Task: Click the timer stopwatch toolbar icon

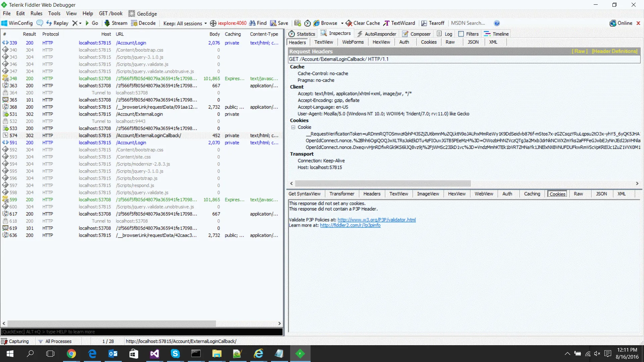Action: 307,23
